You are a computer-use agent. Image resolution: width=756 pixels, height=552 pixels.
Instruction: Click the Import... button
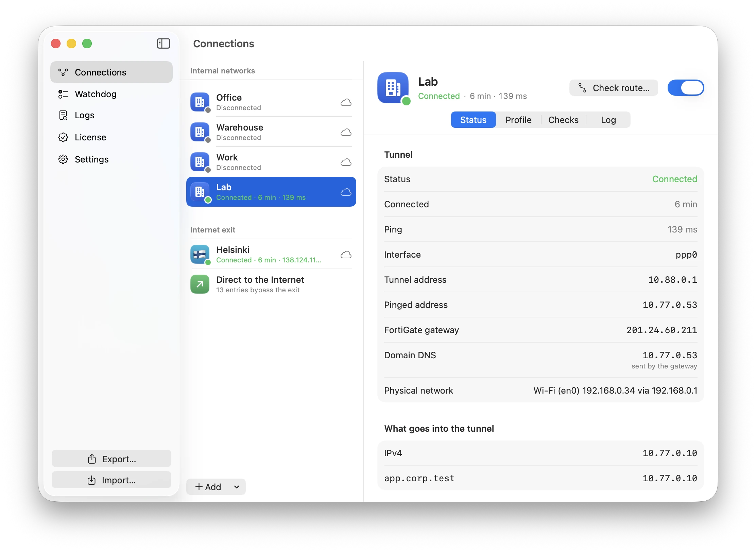tap(111, 480)
